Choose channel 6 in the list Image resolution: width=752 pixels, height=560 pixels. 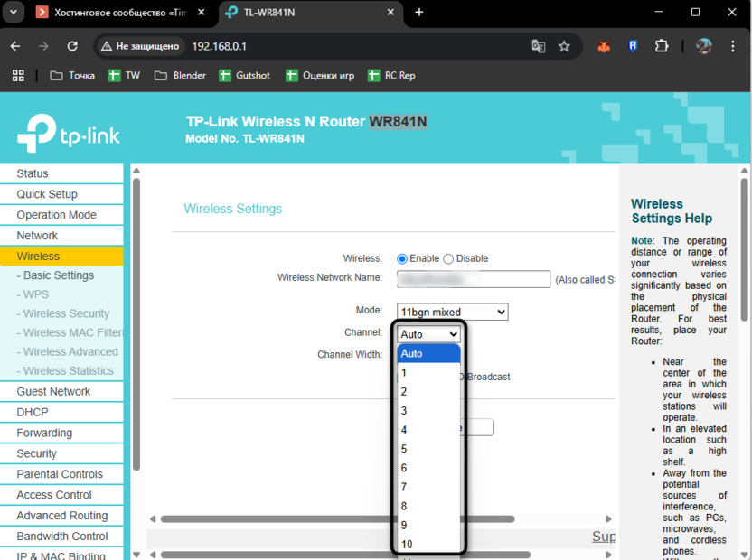pyautogui.click(x=428, y=468)
